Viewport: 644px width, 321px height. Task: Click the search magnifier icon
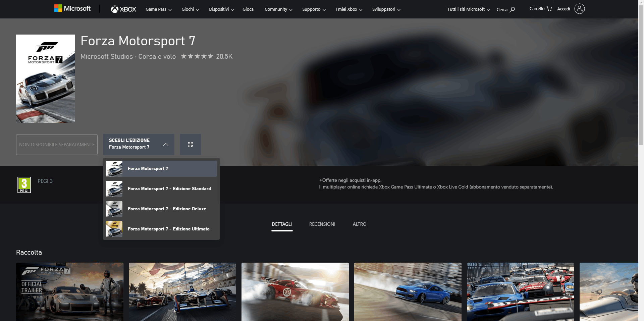[513, 9]
